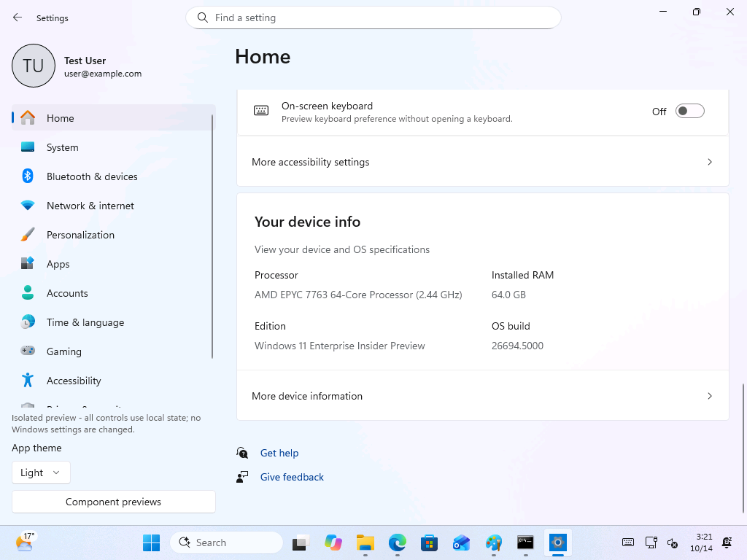The image size is (747, 560).
Task: Click the touch keyboard tray icon
Action: [628, 542]
